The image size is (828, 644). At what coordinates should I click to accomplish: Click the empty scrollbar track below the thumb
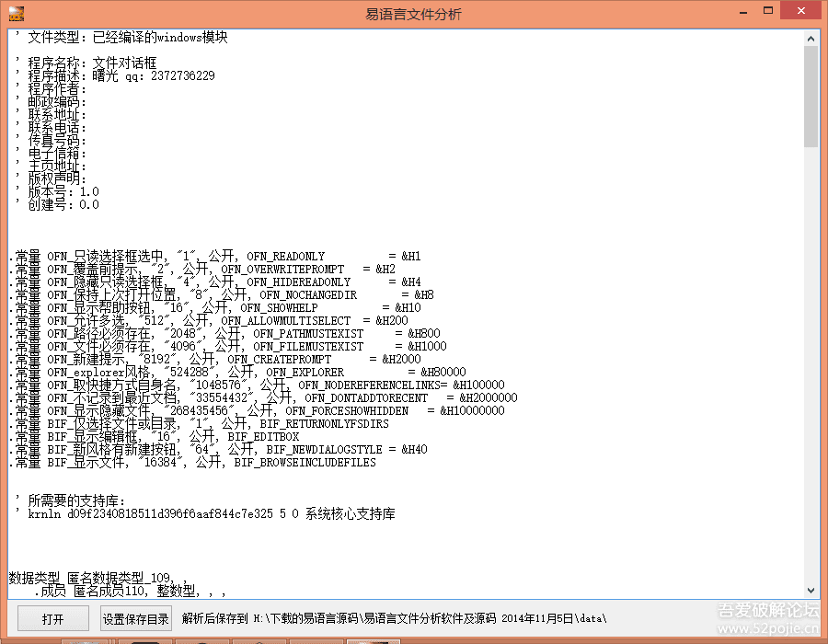pos(811,368)
